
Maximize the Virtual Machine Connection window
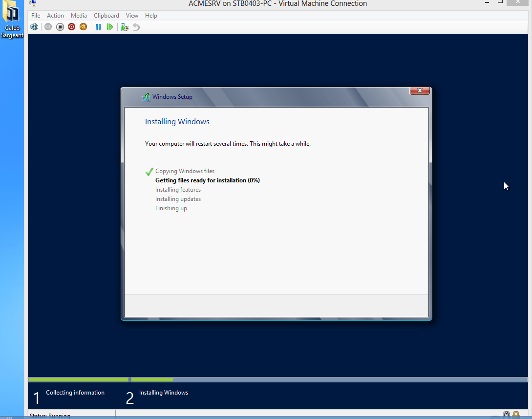(x=500, y=2)
